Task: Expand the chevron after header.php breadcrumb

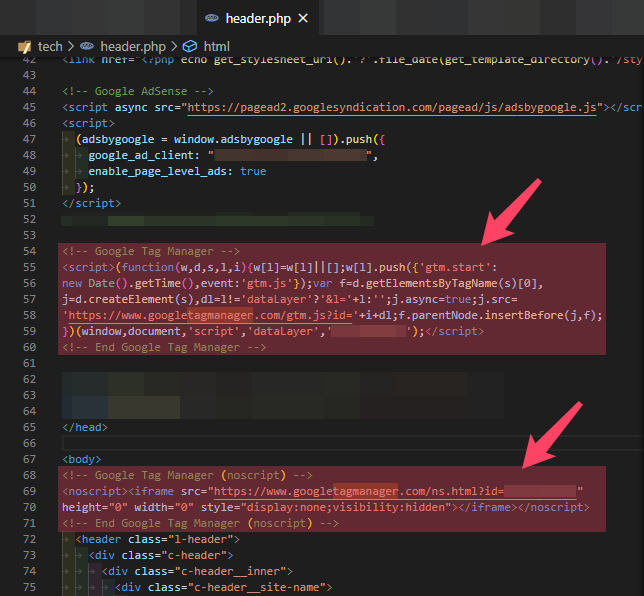Action: 174,46
